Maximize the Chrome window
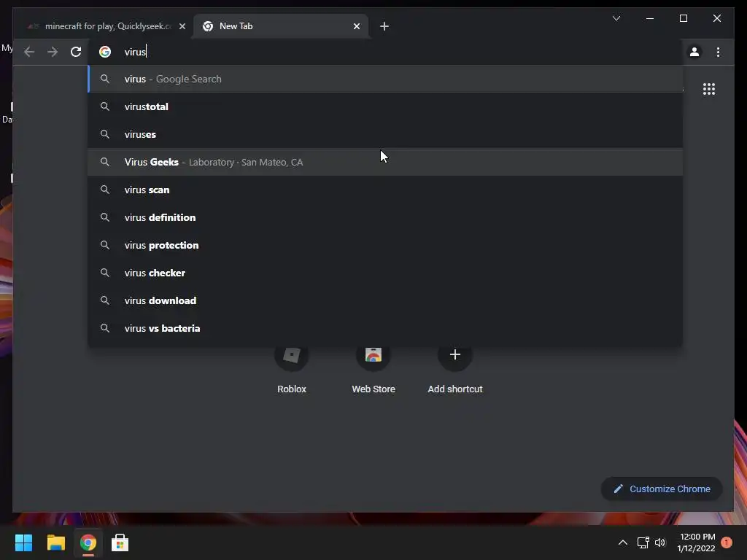The height and width of the screenshot is (560, 747). (x=683, y=18)
